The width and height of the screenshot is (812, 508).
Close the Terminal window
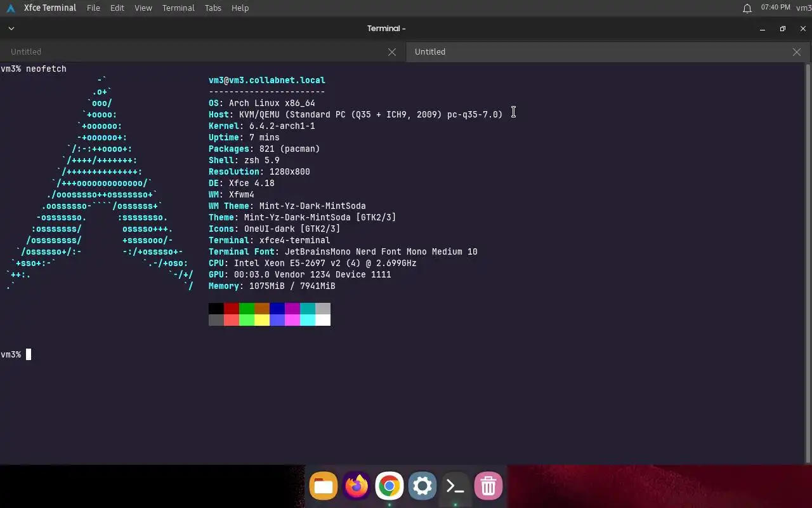803,29
